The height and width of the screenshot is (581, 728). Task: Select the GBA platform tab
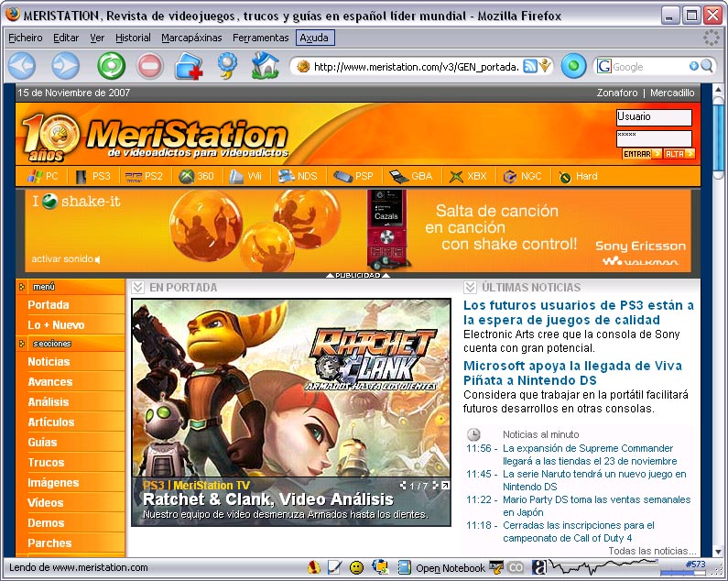pos(411,176)
